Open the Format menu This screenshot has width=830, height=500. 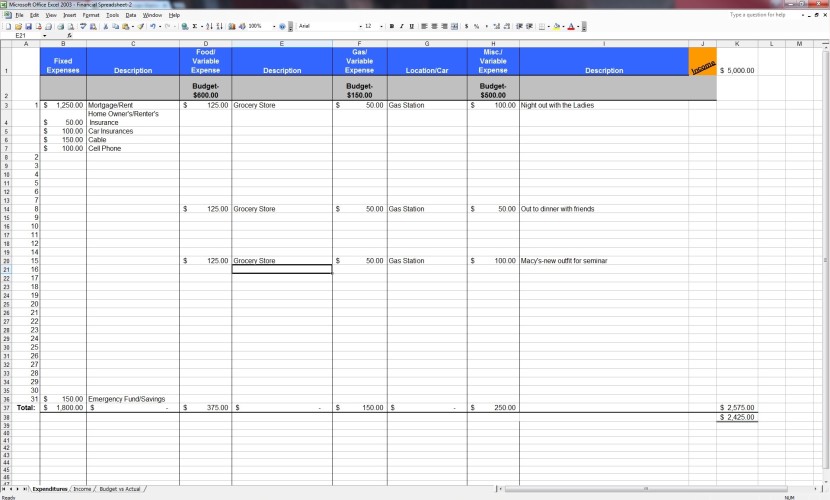(91, 15)
